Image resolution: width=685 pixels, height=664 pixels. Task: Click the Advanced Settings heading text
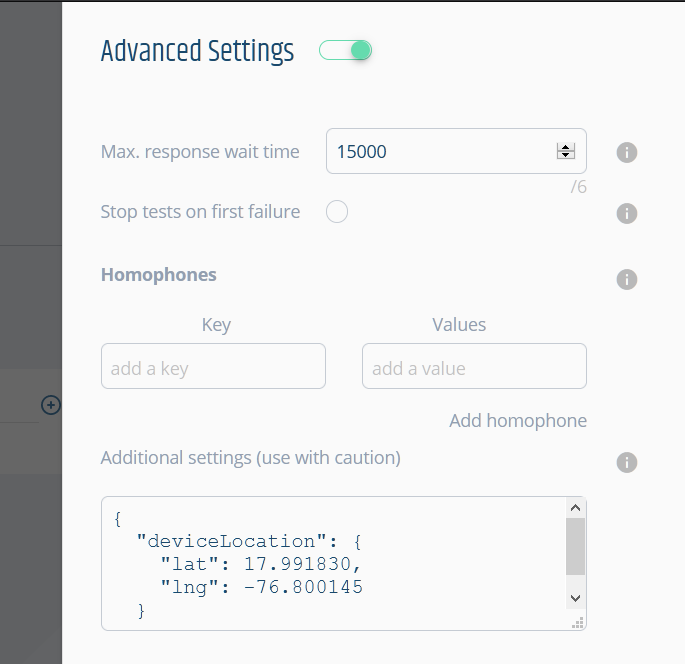tap(197, 51)
